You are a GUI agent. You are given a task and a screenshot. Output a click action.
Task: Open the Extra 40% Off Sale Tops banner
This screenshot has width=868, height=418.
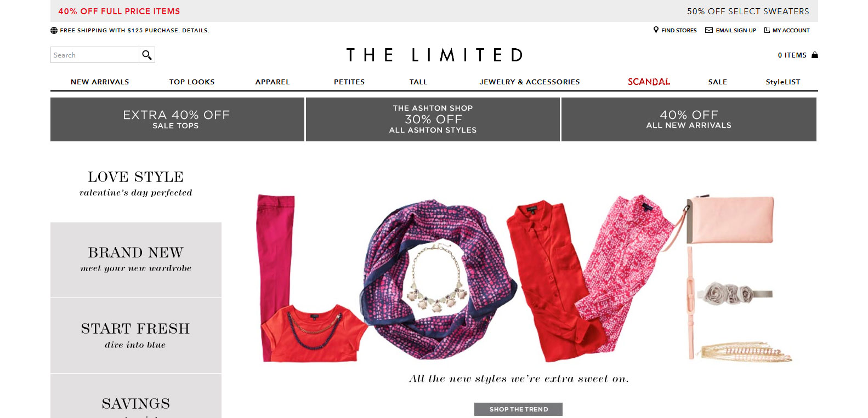(177, 119)
